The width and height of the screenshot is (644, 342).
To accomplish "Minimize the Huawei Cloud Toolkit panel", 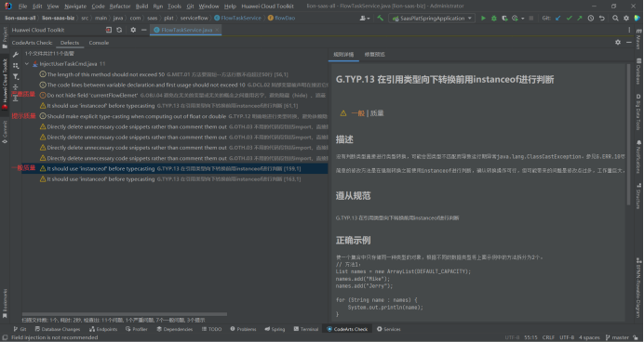I will pyautogui.click(x=143, y=30).
